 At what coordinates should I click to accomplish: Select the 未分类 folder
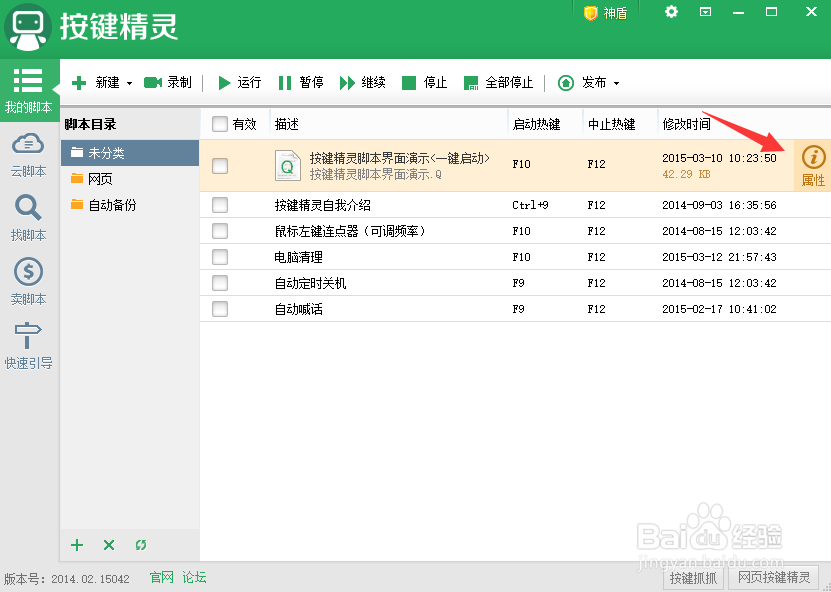pos(130,153)
